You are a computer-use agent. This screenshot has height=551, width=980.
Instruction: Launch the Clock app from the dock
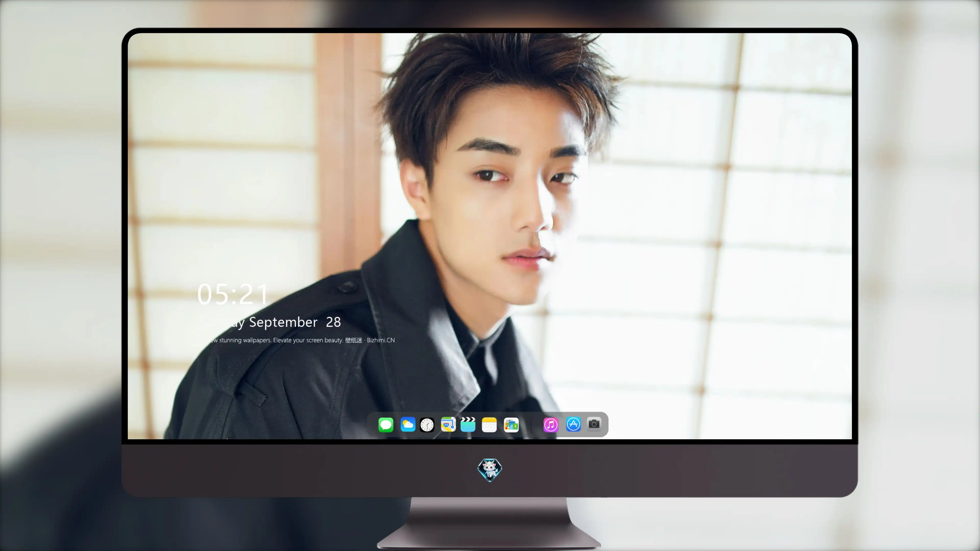pos(427,424)
